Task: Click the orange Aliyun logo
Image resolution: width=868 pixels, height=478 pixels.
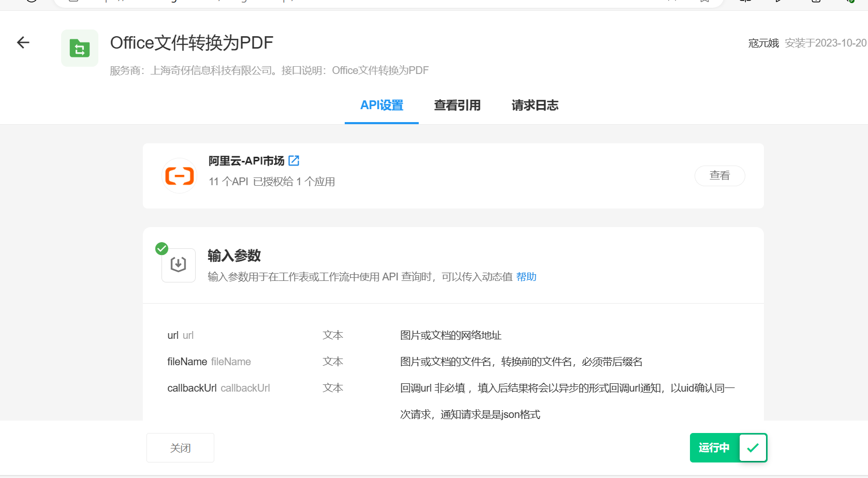Action: coord(179,176)
